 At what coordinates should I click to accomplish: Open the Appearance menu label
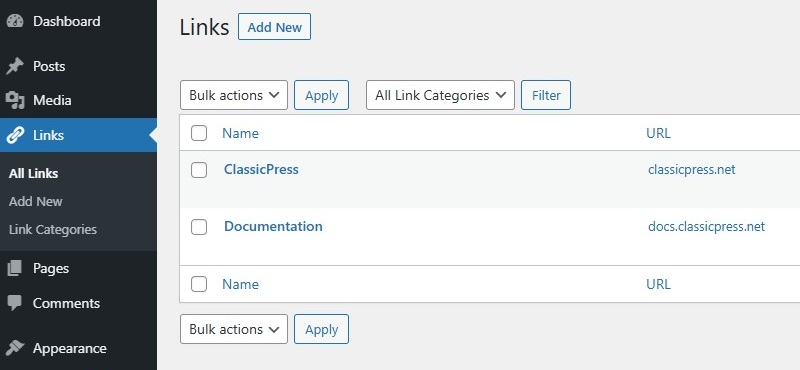click(70, 349)
